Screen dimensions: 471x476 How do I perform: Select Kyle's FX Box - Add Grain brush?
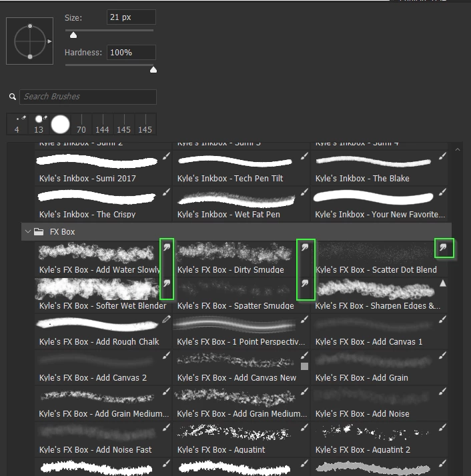click(379, 367)
